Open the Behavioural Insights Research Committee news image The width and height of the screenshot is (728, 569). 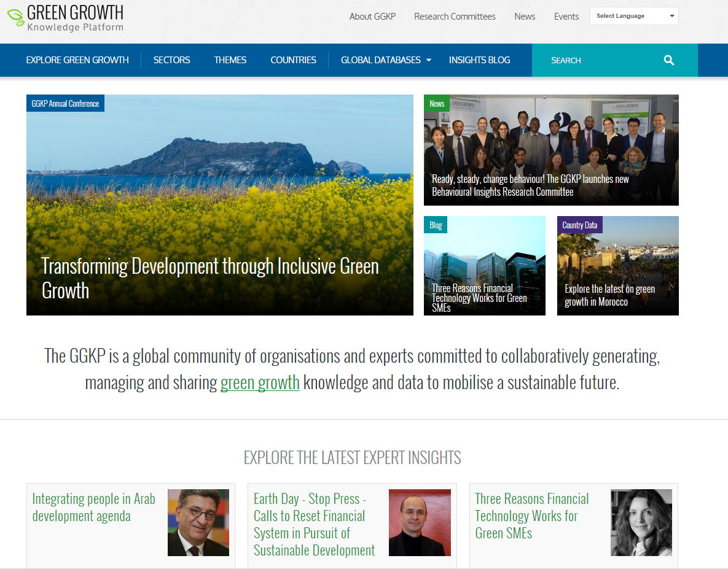pyautogui.click(x=551, y=150)
